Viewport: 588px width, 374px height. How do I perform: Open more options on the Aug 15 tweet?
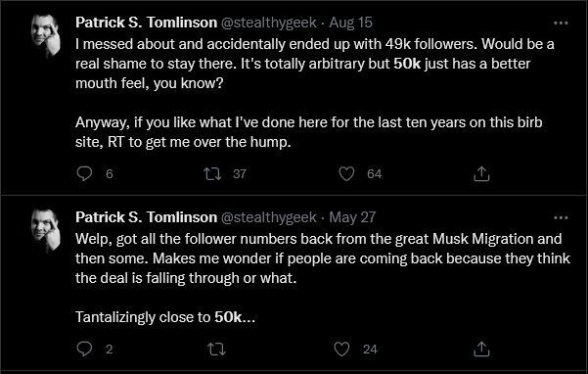click(561, 23)
